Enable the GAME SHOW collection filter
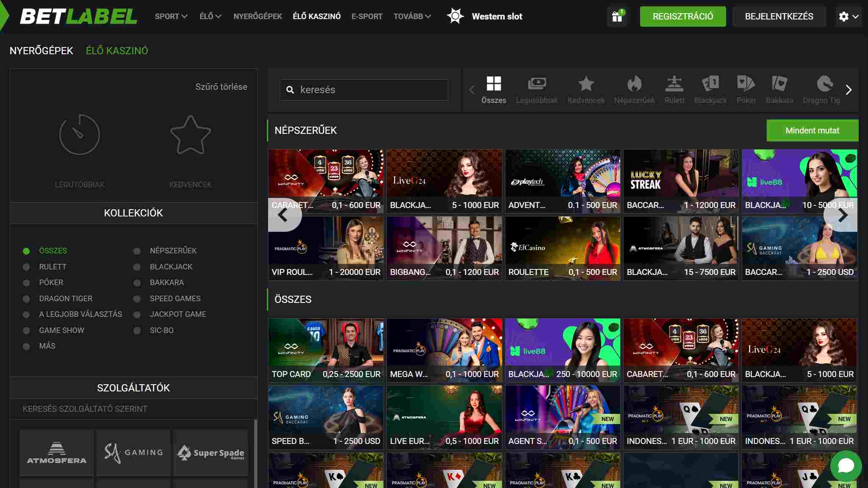The width and height of the screenshot is (868, 488). tap(27, 330)
